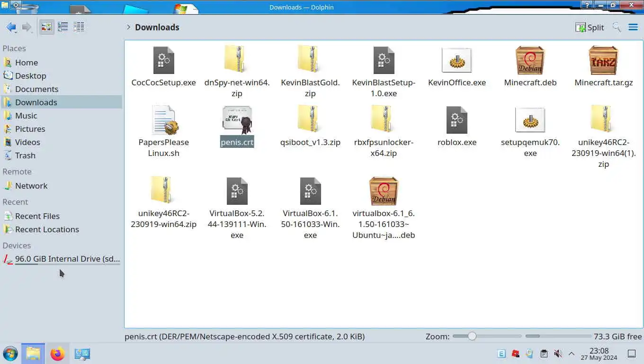This screenshot has height=364, width=644.
Task: Click the Dolphin file manager taskbar button
Action: tap(33, 354)
